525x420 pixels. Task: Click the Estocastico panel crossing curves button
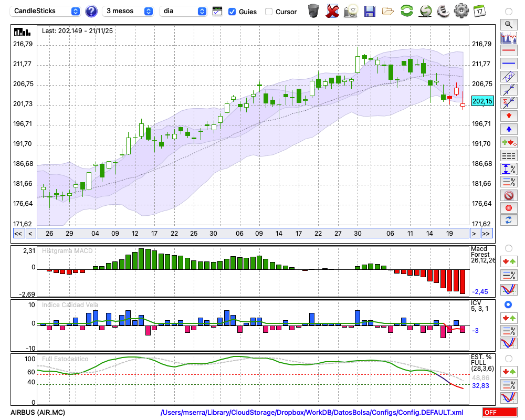tap(509, 397)
